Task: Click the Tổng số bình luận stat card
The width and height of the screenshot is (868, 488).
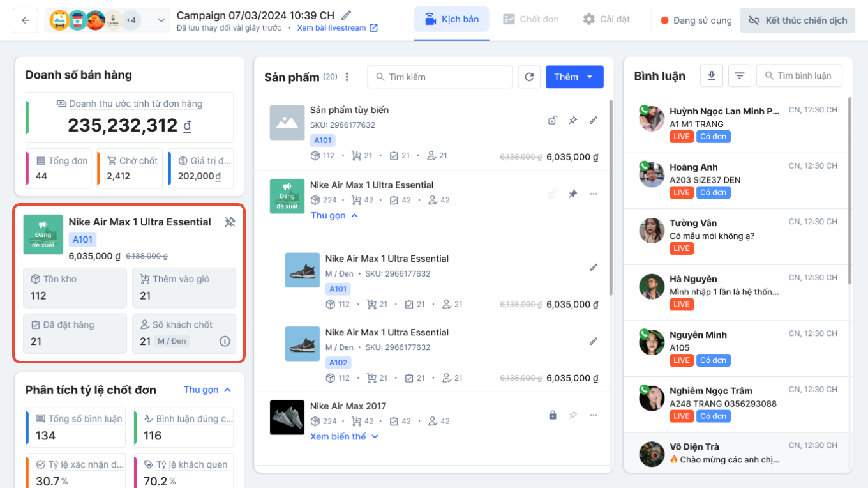Action: click(x=75, y=427)
